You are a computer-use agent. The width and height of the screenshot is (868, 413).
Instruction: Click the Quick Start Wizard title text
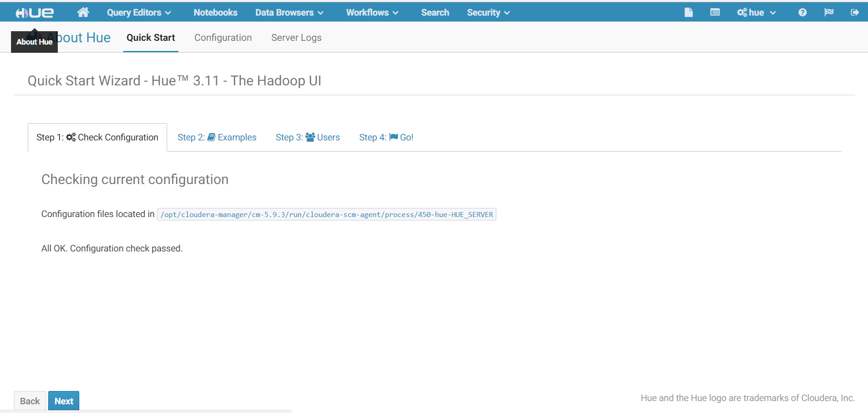point(174,81)
